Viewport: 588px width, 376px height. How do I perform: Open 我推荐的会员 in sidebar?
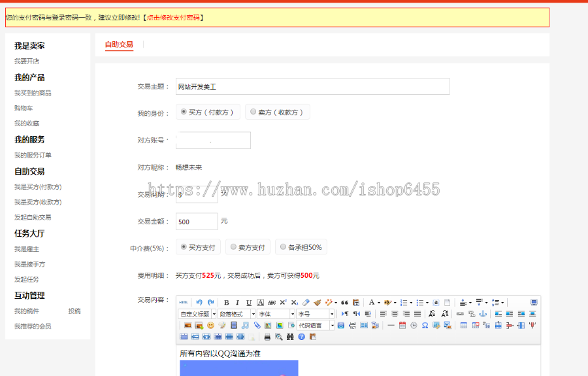tap(33, 326)
